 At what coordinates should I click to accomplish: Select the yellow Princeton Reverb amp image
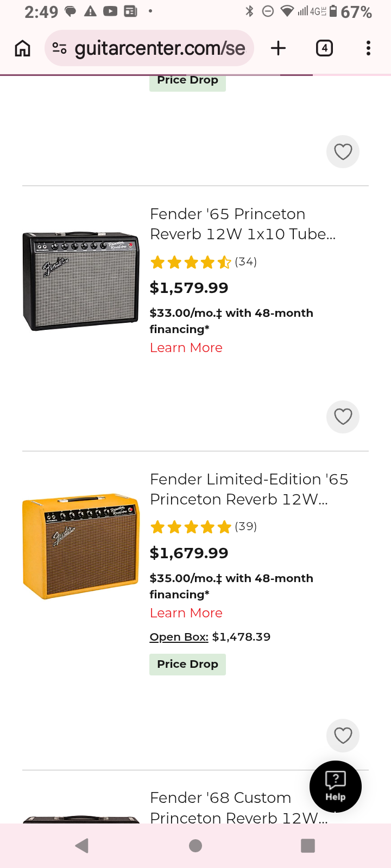coord(81,546)
